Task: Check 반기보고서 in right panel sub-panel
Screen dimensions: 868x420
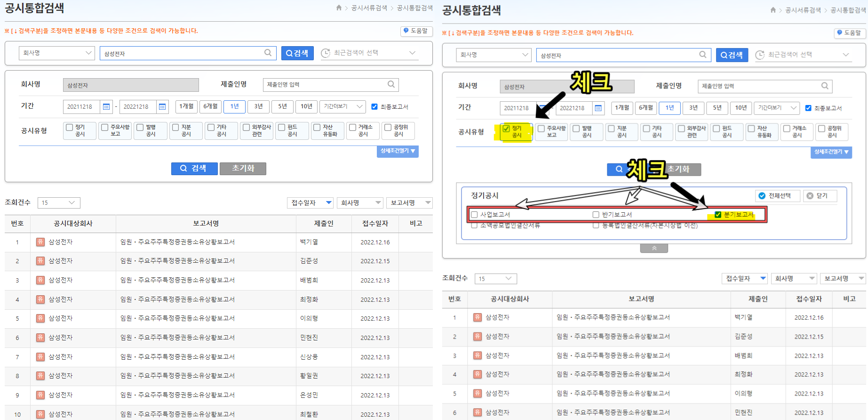Action: click(596, 215)
